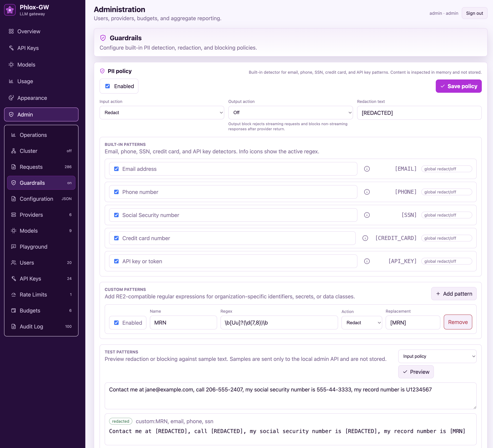Screen dimensions: 493x448
Task: Click the sample text test area
Action: [290, 396]
